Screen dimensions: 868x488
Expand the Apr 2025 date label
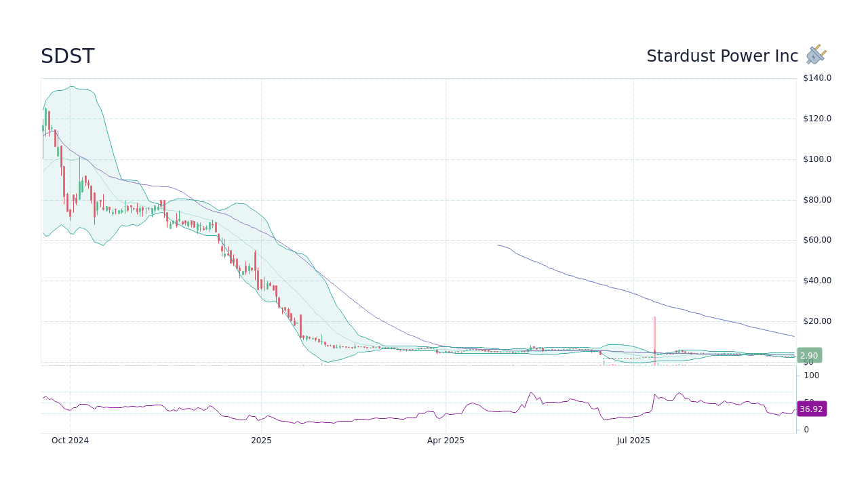(446, 440)
